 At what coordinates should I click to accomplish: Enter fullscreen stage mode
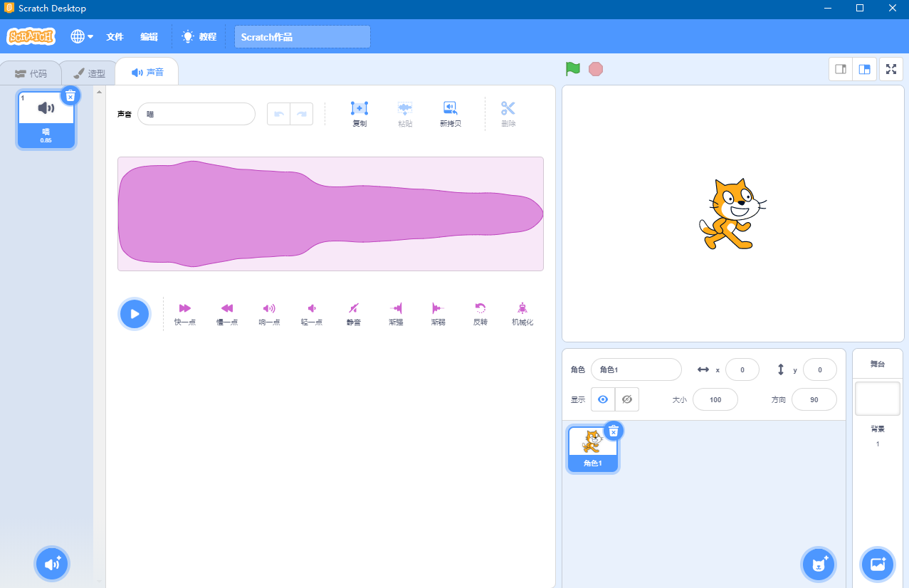[x=890, y=69]
